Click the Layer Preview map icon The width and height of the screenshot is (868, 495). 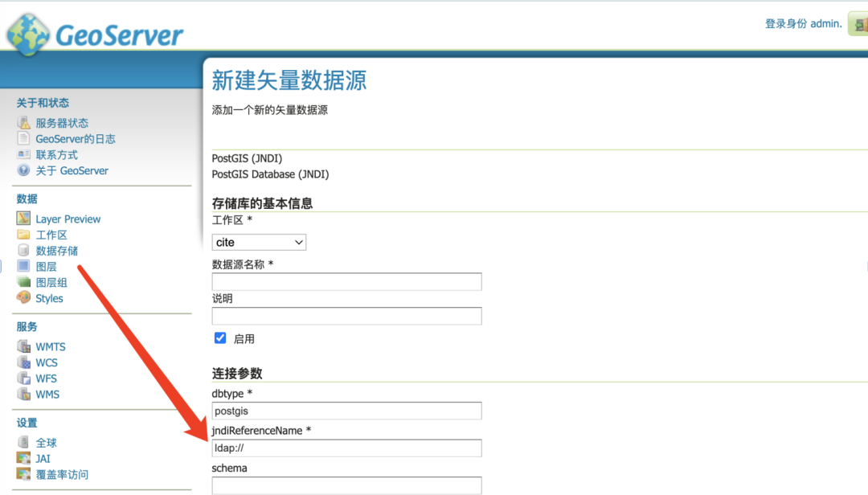pos(23,218)
